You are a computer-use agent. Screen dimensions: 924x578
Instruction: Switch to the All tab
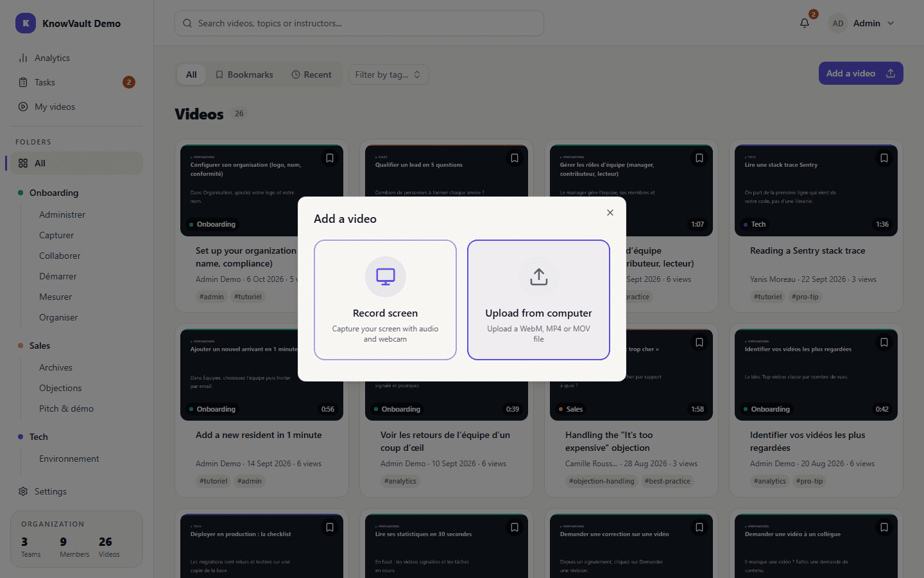[191, 74]
